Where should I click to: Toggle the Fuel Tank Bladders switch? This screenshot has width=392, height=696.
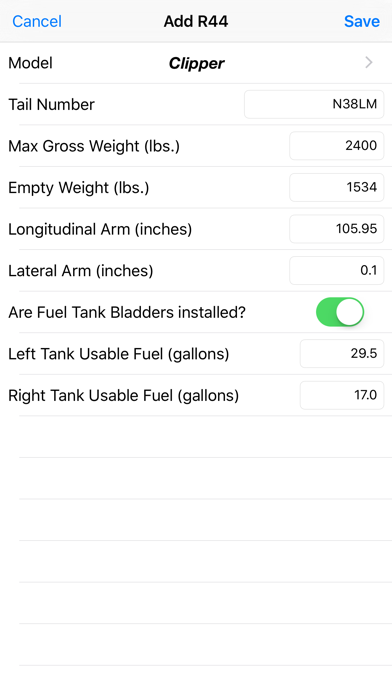pyautogui.click(x=340, y=312)
